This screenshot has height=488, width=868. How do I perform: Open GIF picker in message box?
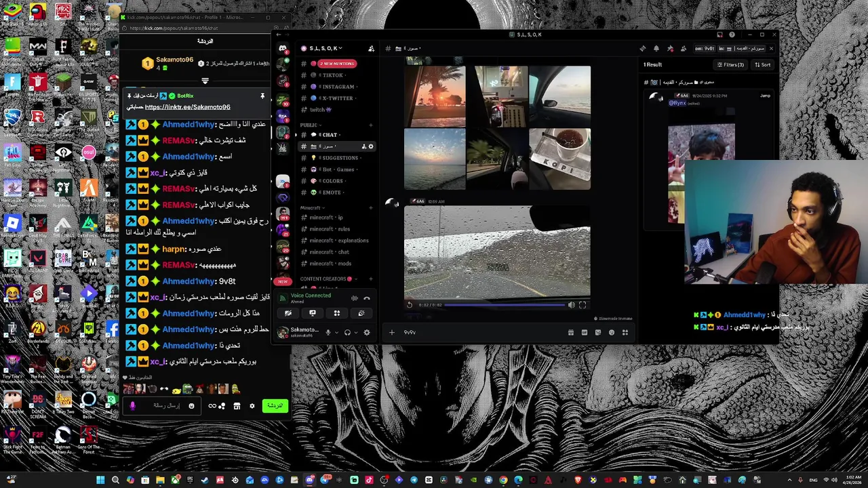tap(585, 332)
